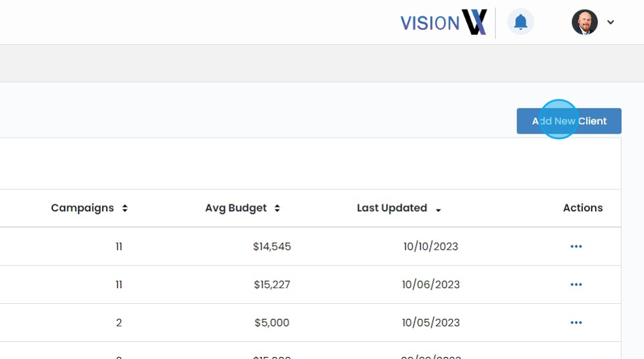Click the Actions column header
This screenshot has height=359, width=644.
(x=583, y=208)
